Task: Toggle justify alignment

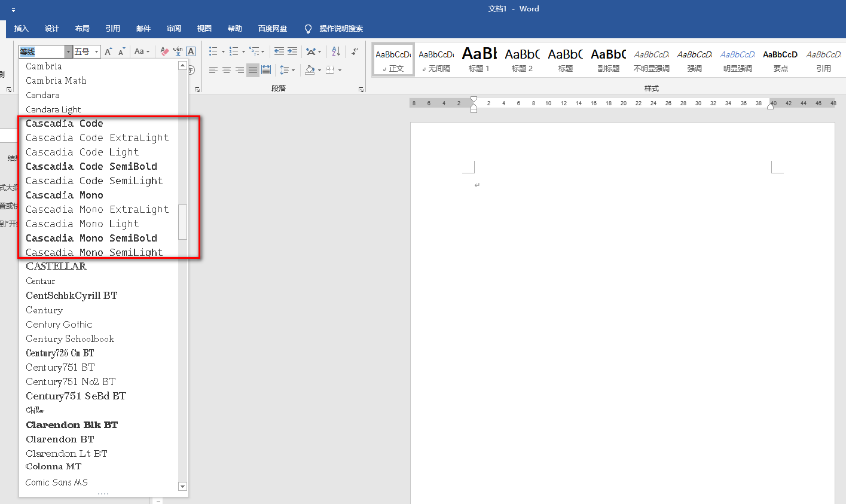Action: (x=253, y=70)
